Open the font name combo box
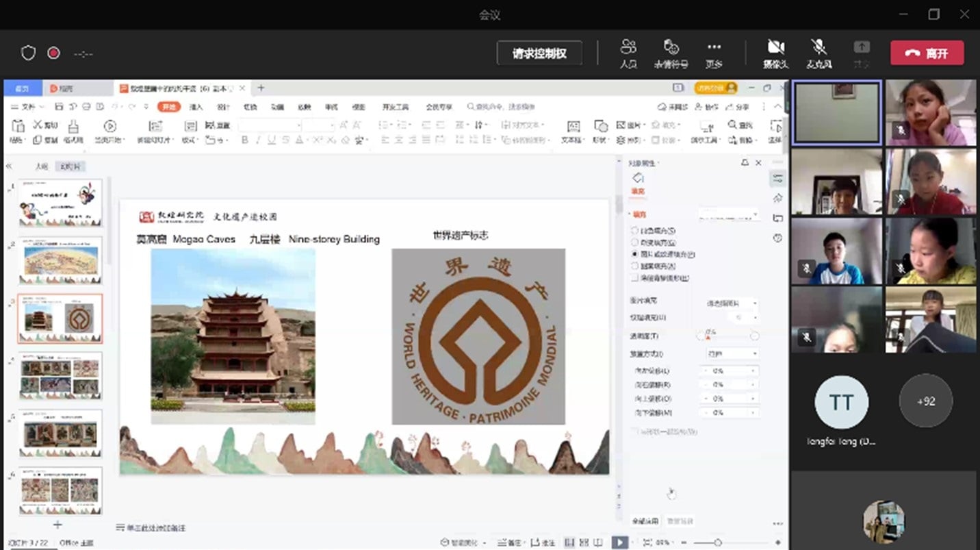 pyautogui.click(x=270, y=125)
